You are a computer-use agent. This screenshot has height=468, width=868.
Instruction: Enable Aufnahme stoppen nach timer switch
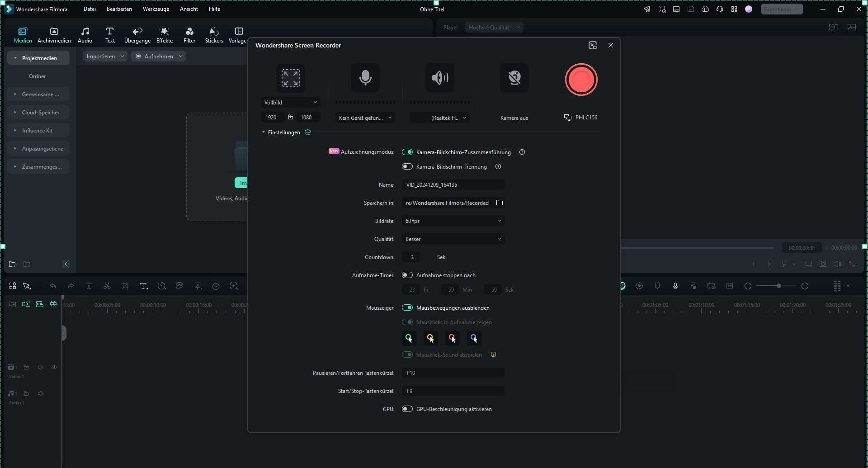click(407, 275)
